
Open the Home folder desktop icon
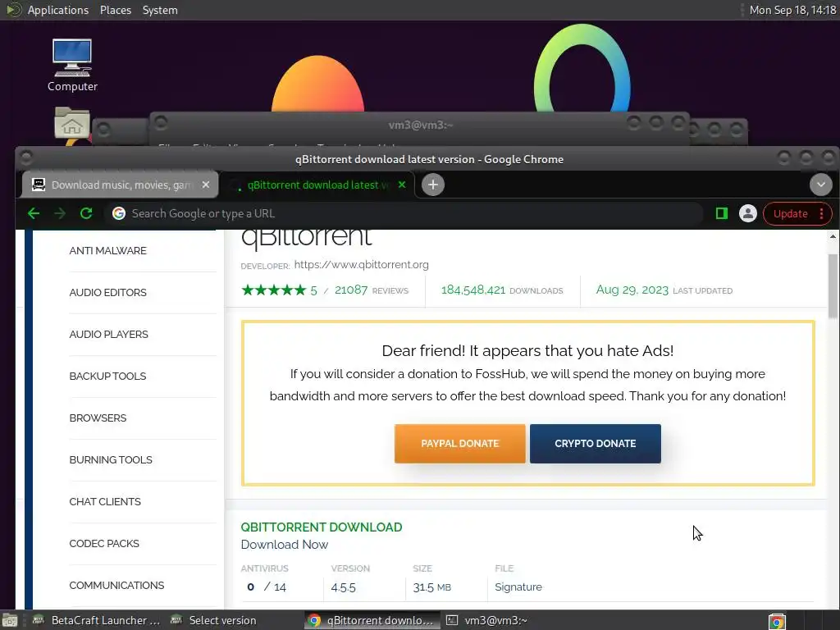tap(72, 123)
